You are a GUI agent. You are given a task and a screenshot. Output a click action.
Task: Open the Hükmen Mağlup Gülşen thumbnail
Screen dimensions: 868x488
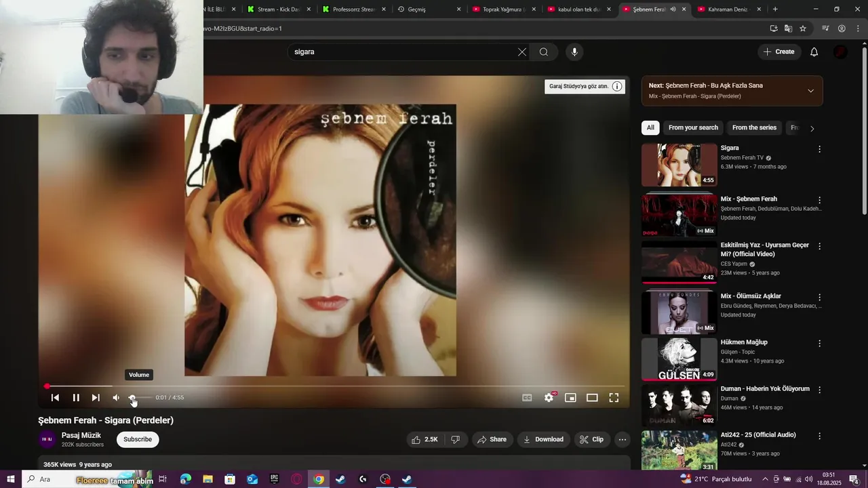(679, 359)
